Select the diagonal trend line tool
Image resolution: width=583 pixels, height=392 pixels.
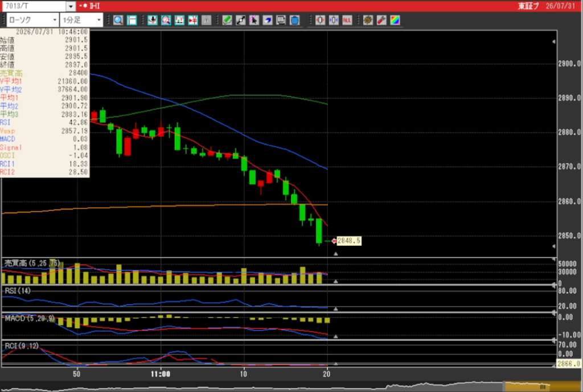click(241, 20)
